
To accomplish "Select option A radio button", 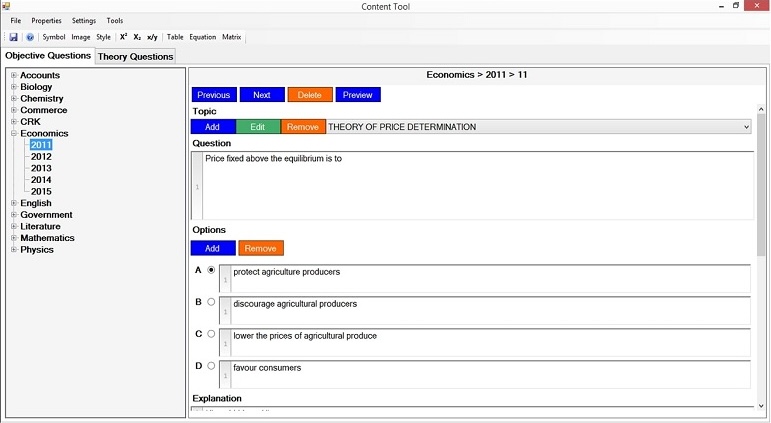I will click(211, 270).
